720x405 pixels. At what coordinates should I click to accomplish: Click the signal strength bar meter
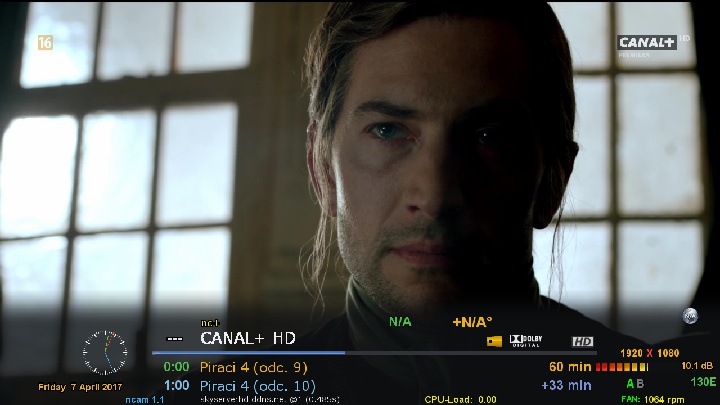coord(622,367)
